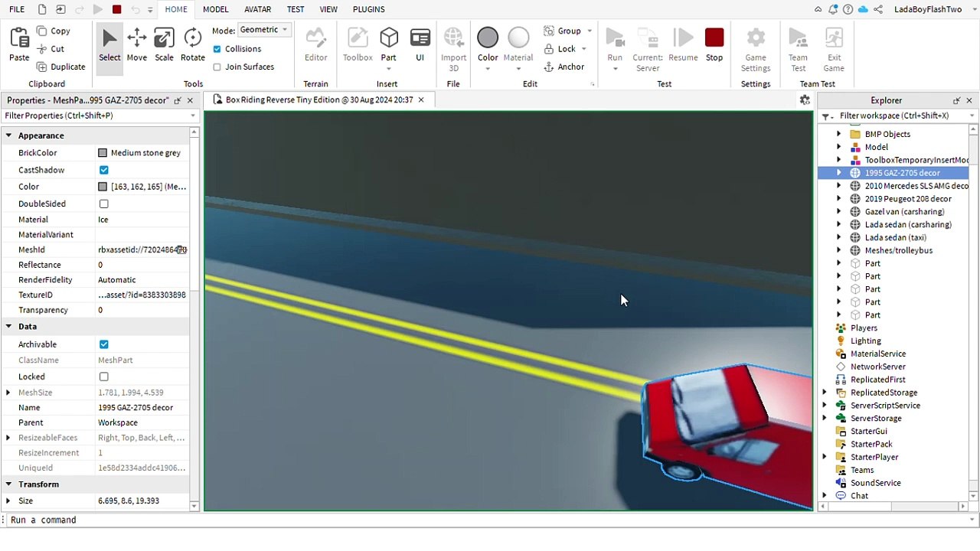Select Lighting in Explorer
980x551 pixels.
pos(865,341)
